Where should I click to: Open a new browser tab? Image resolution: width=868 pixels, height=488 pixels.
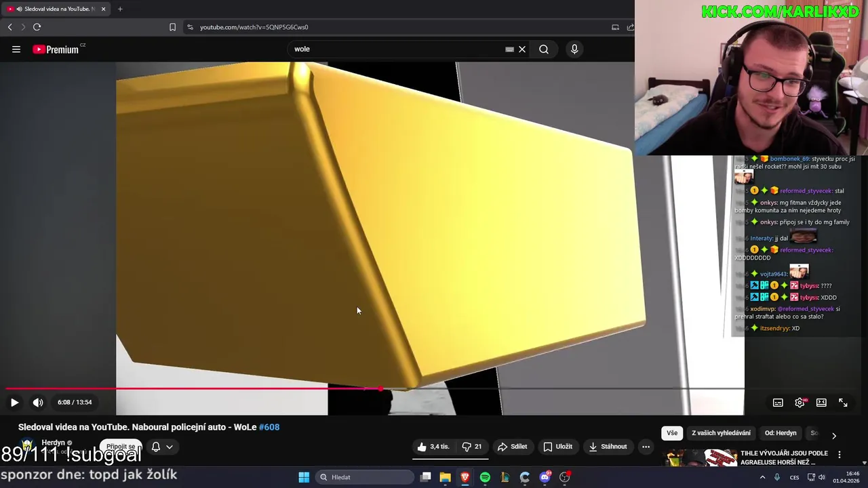tap(120, 9)
